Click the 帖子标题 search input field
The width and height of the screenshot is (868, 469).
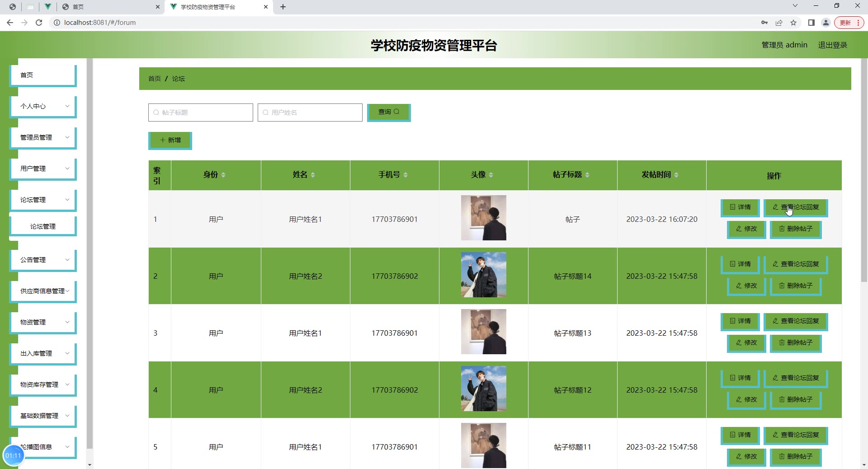click(x=201, y=113)
